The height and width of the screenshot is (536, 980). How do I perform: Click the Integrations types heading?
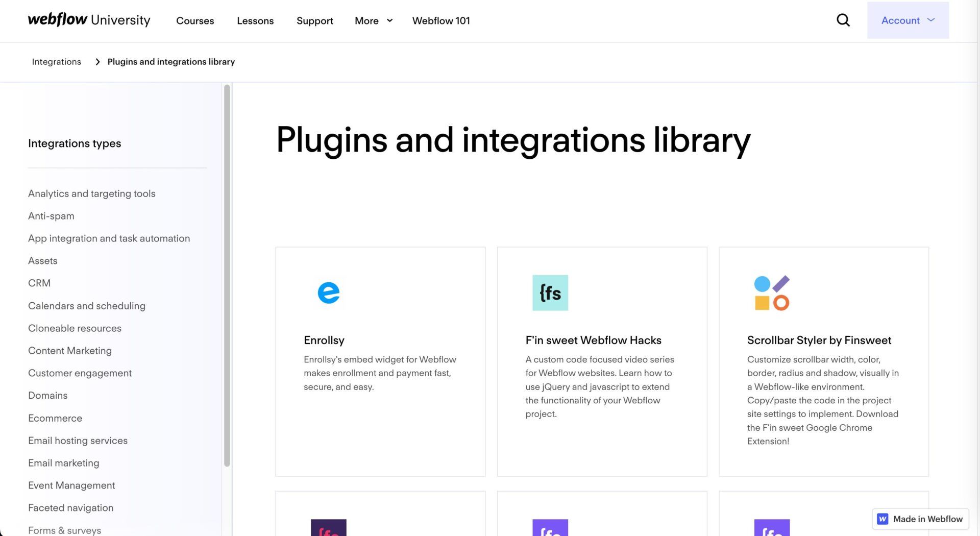75,143
